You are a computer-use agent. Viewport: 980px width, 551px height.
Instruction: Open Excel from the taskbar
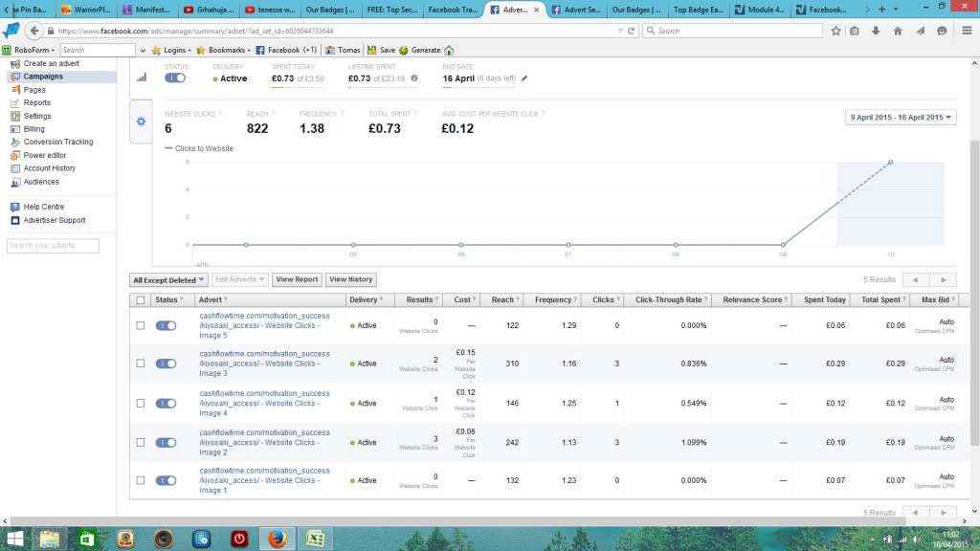coord(315,539)
